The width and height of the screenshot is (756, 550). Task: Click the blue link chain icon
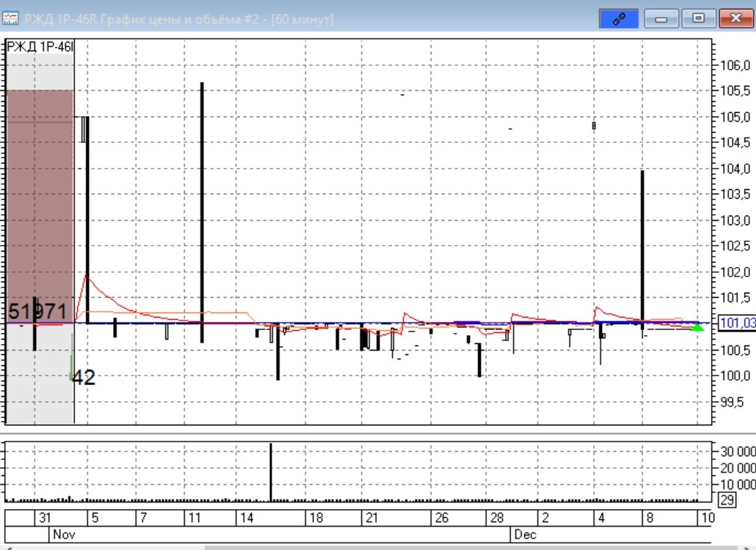[x=619, y=19]
